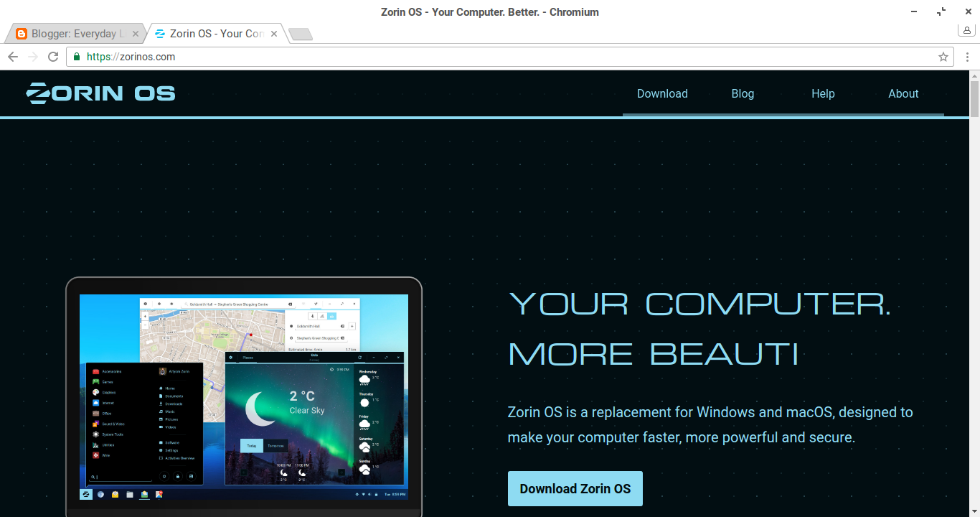Image resolution: width=980 pixels, height=517 pixels.
Task: Click the Download Zorin OS button
Action: point(575,489)
